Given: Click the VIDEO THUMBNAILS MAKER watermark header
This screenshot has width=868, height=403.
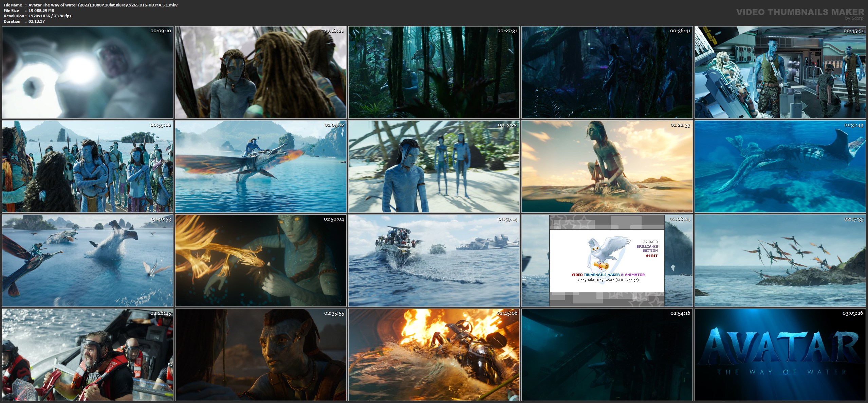Looking at the screenshot, I should tap(800, 12).
